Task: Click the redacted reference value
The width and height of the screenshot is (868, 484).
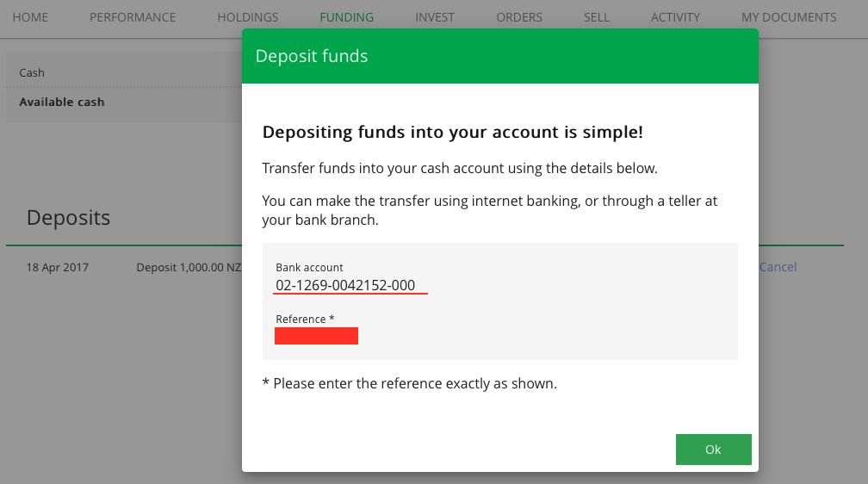Action: click(316, 336)
